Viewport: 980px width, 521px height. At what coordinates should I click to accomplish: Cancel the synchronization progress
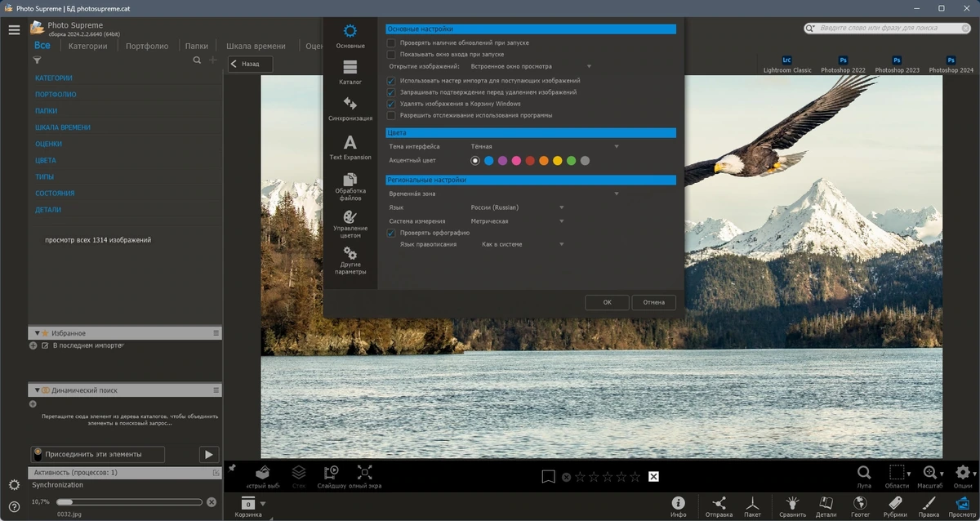tap(212, 502)
